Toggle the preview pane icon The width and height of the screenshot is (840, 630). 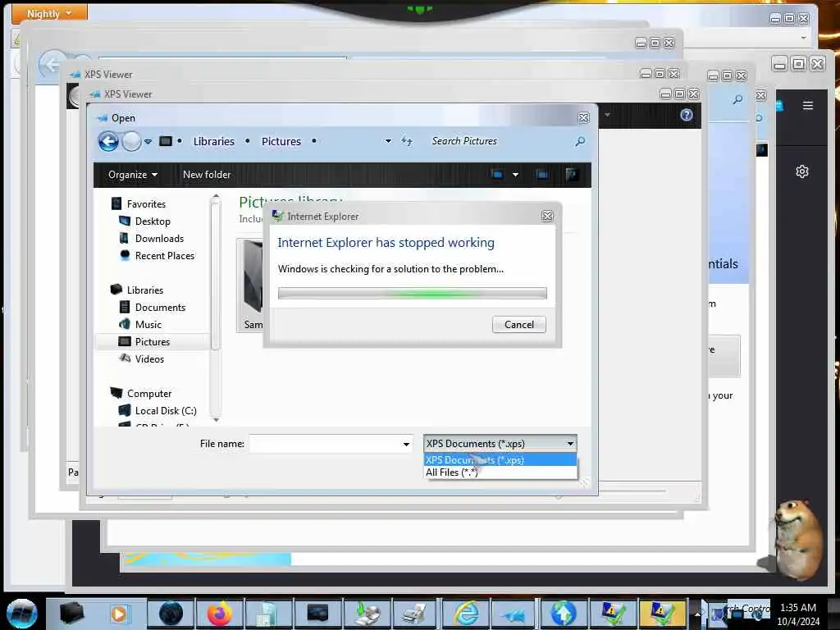pos(542,174)
